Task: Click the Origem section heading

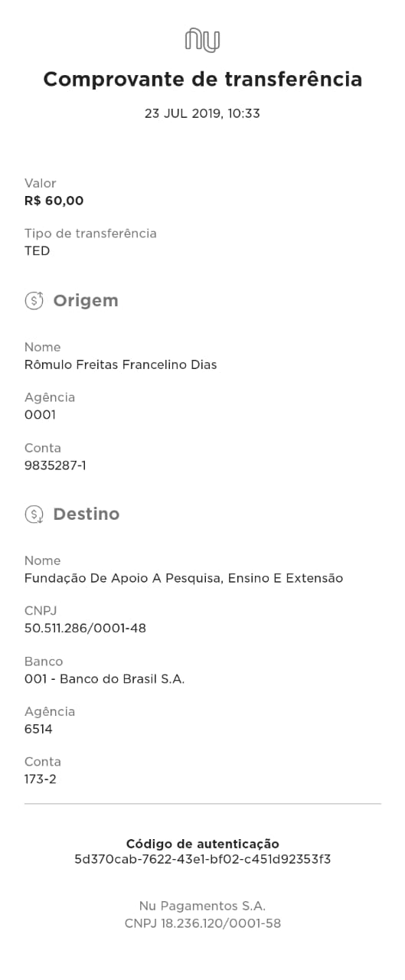Action: click(x=86, y=300)
